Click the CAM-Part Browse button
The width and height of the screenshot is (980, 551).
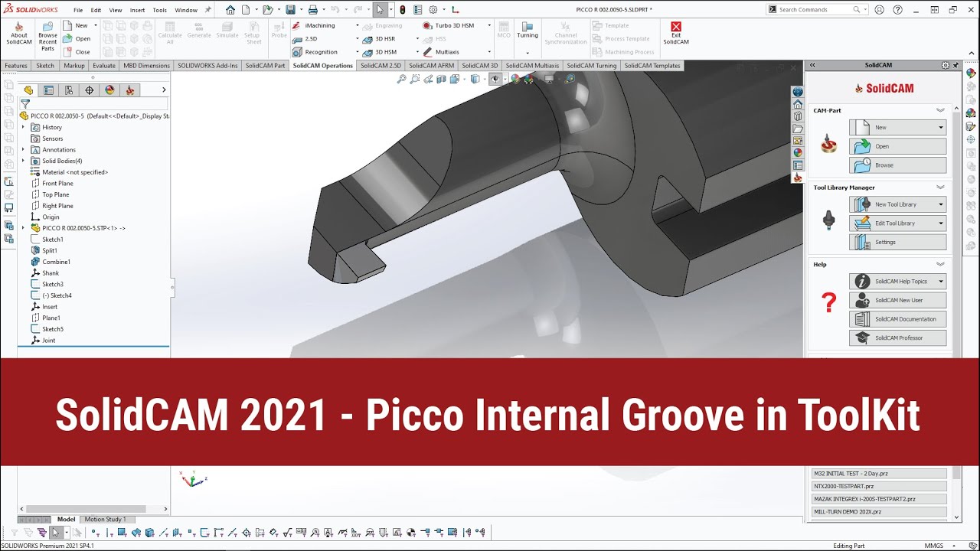(x=897, y=165)
